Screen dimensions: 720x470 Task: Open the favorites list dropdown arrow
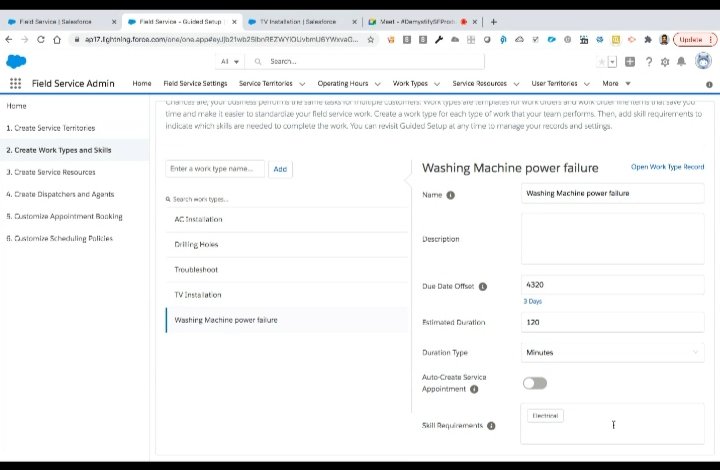612,62
